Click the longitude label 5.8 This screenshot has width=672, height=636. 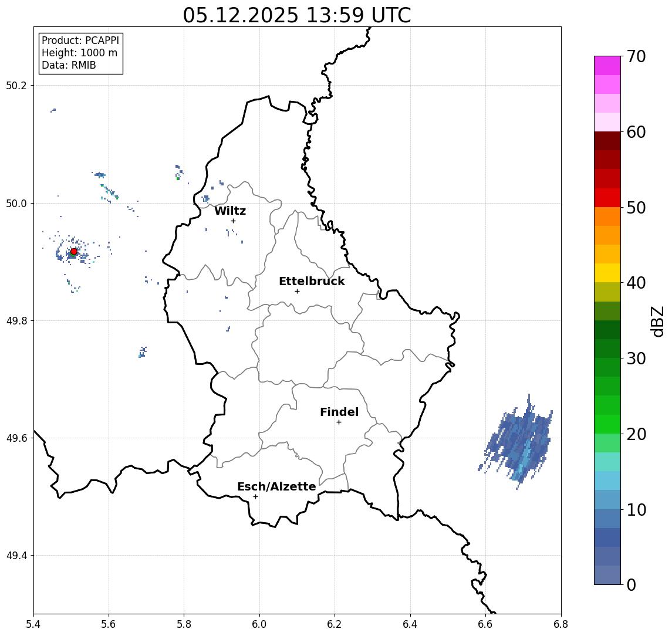click(x=184, y=624)
